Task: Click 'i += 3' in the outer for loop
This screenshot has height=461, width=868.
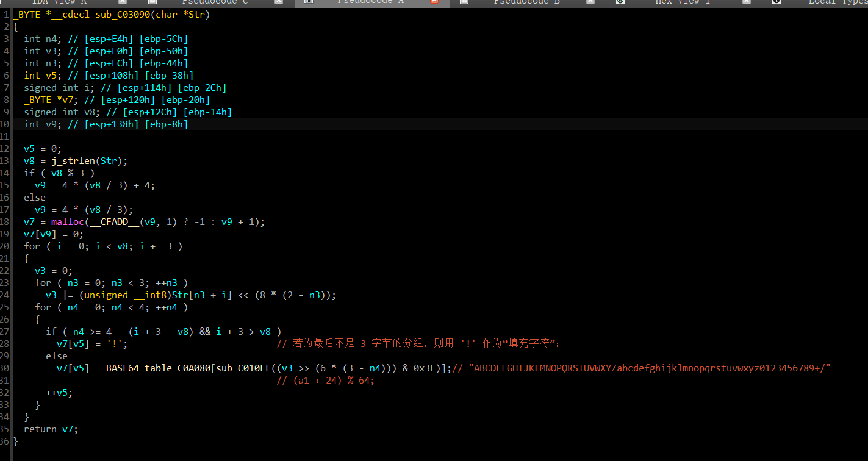Action: click(x=156, y=246)
